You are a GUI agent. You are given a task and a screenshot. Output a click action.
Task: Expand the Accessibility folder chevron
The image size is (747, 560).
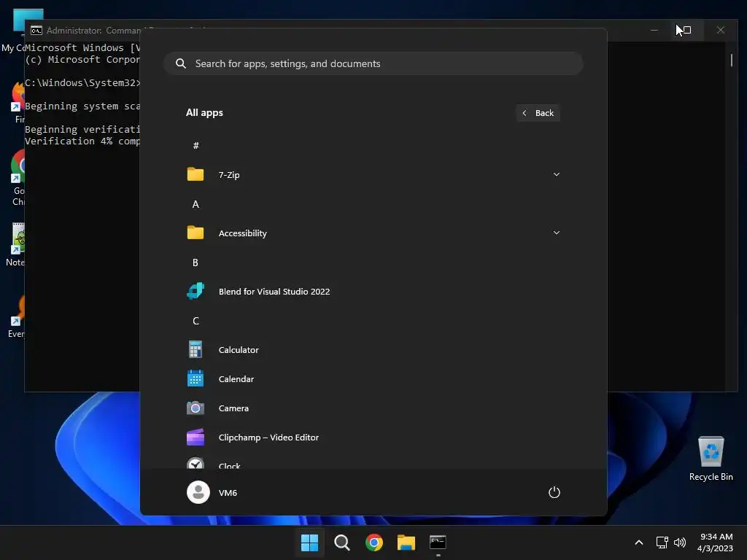pos(556,233)
